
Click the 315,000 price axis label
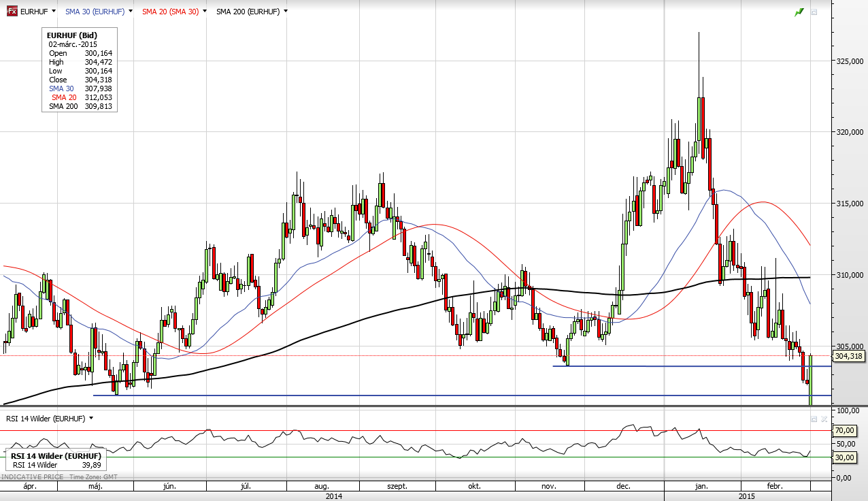tap(850, 204)
